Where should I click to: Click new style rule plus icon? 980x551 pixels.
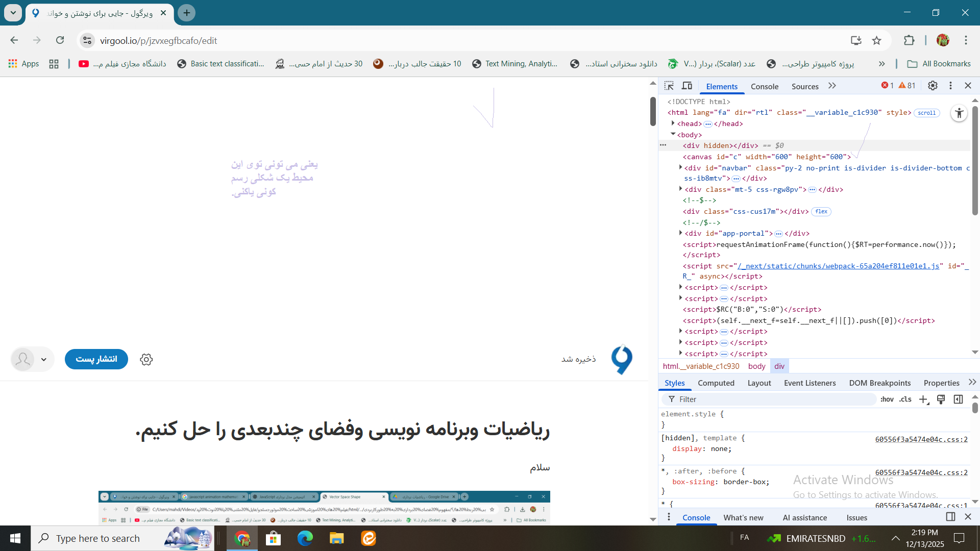point(923,399)
